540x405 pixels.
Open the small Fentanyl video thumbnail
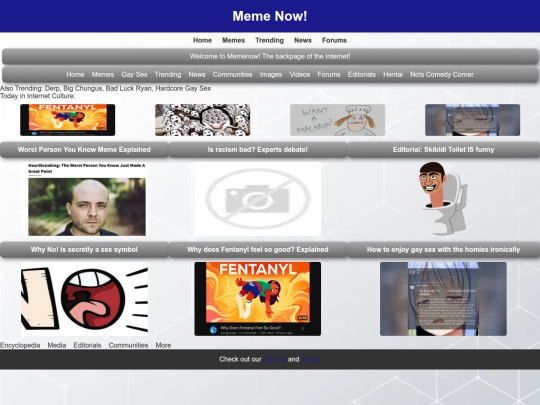click(68, 120)
